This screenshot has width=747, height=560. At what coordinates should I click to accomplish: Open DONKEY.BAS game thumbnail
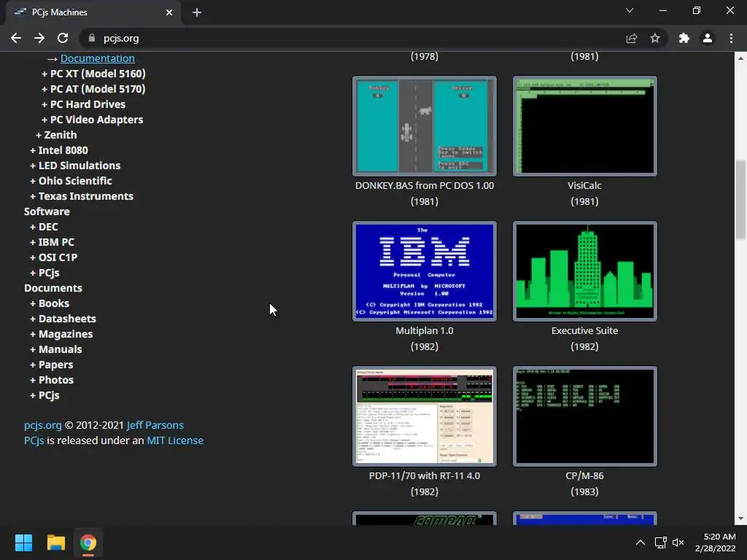point(425,126)
